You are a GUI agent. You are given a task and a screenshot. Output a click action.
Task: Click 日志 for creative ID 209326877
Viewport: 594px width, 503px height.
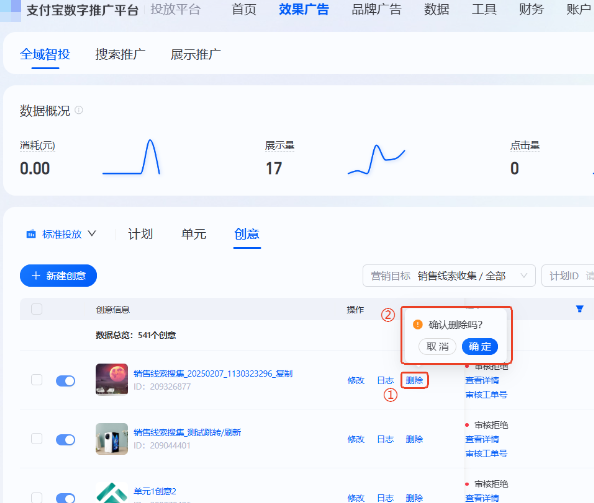pyautogui.click(x=385, y=380)
